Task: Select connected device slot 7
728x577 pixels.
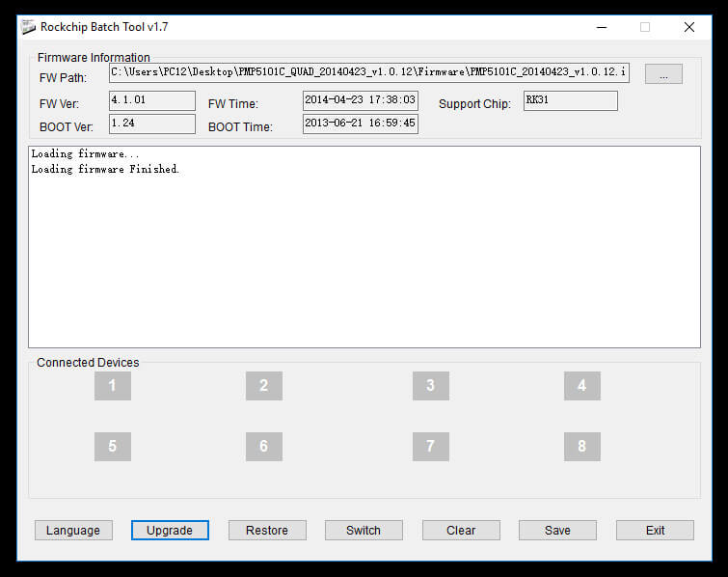Action: pyautogui.click(x=431, y=447)
